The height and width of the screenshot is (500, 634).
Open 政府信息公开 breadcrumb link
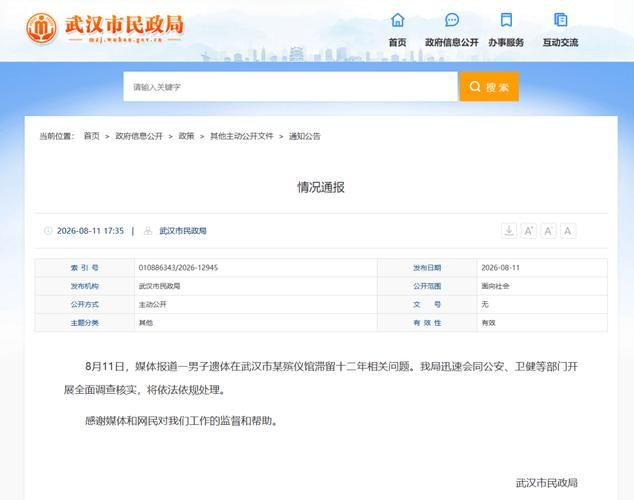(x=139, y=136)
